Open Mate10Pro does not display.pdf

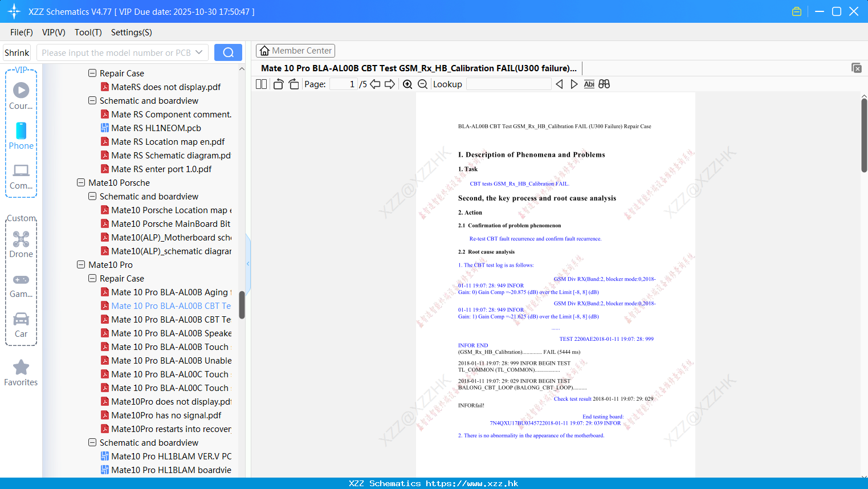[x=166, y=402]
